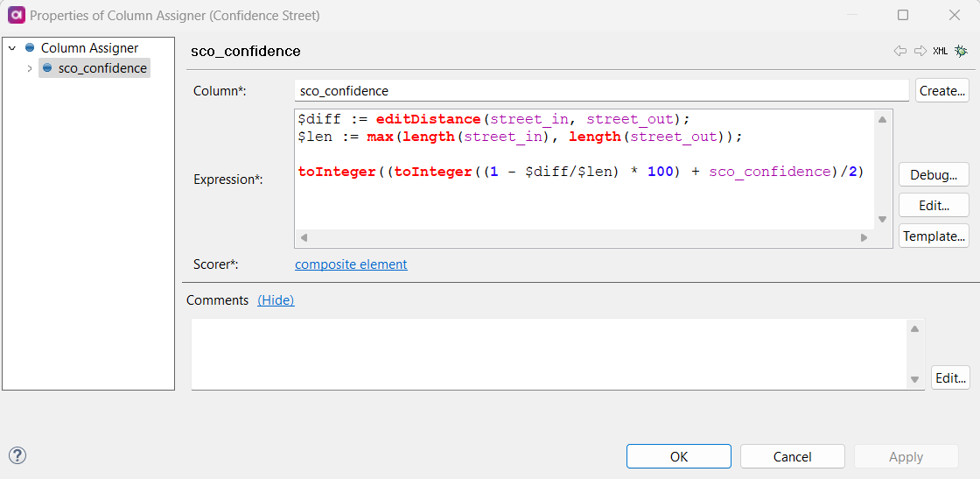Open the expression Template... button
The height and width of the screenshot is (479, 980).
[x=934, y=236]
